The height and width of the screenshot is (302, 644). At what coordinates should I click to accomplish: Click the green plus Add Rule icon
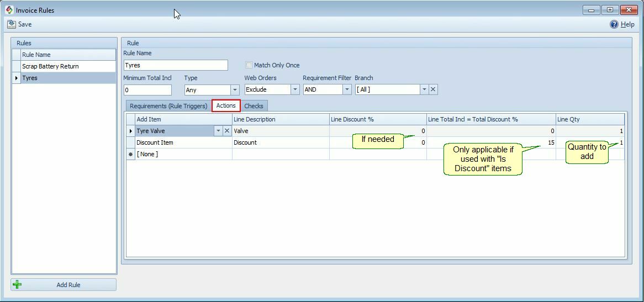click(x=17, y=284)
